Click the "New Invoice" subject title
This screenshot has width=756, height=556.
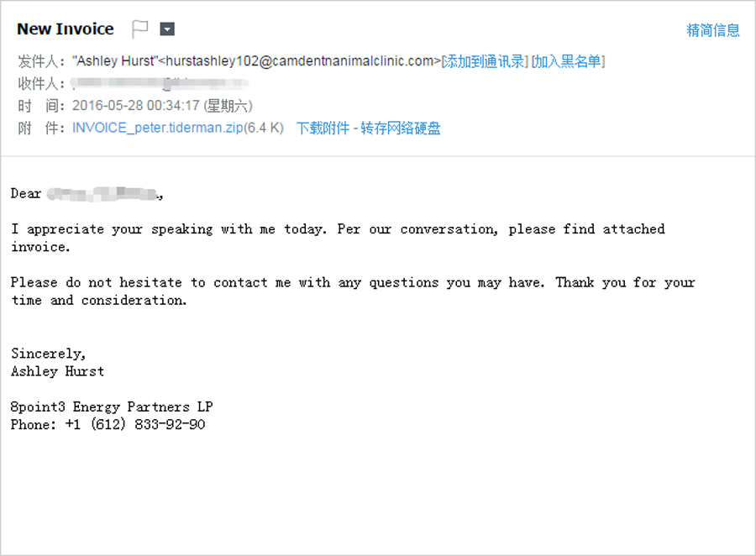65,29
